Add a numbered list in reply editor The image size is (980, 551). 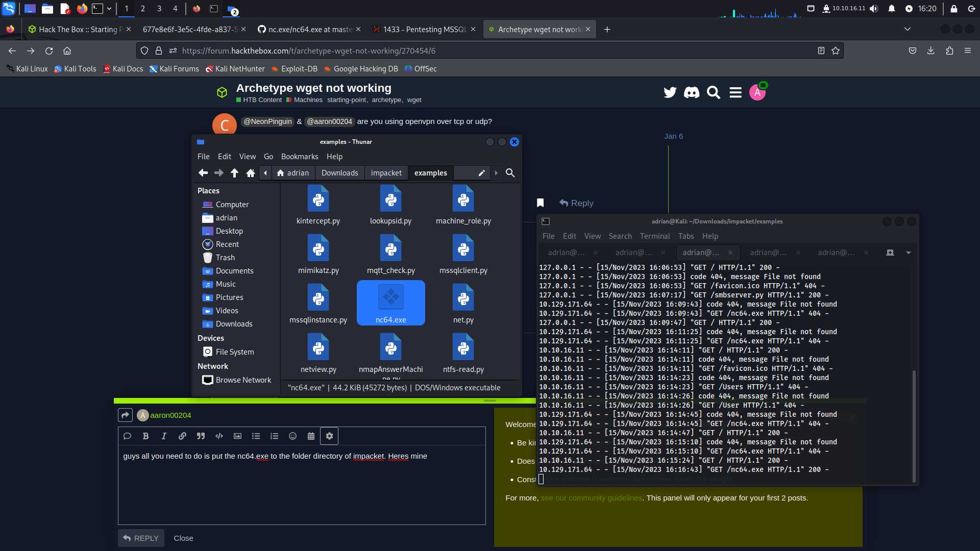(274, 436)
